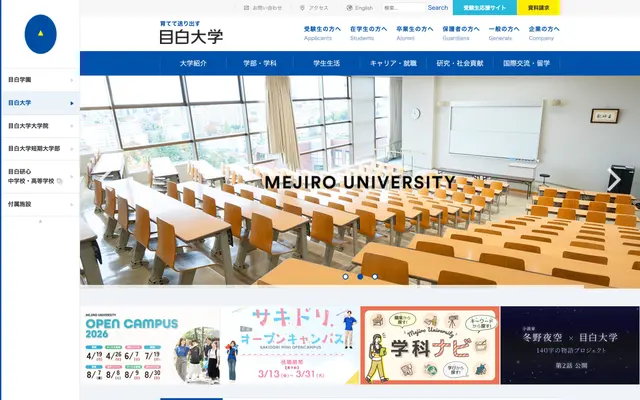Screen dimensions: 640x400
Task: Expand the 目白大学 sidebar arrow
Action: click(x=72, y=103)
